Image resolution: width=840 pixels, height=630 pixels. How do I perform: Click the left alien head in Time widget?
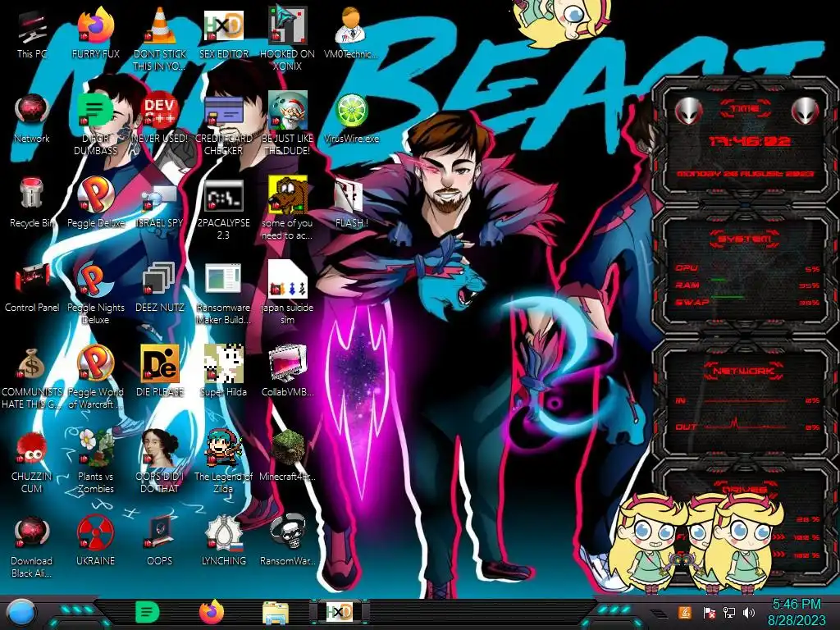coord(689,111)
